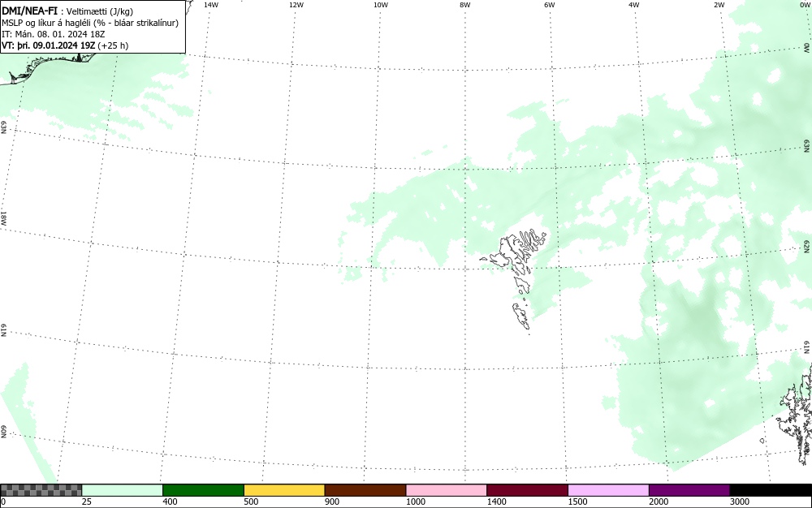Click the legend value 500
The width and height of the screenshot is (812, 508).
pos(251,502)
